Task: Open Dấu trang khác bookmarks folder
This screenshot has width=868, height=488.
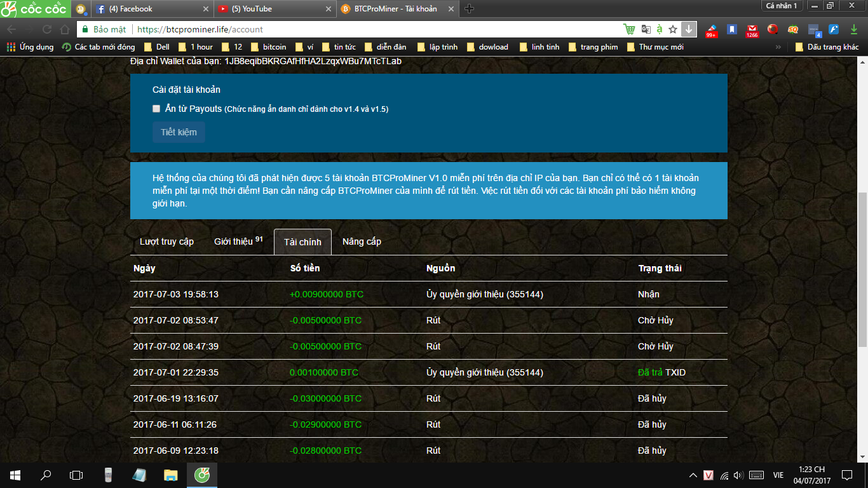Action: pos(827,47)
